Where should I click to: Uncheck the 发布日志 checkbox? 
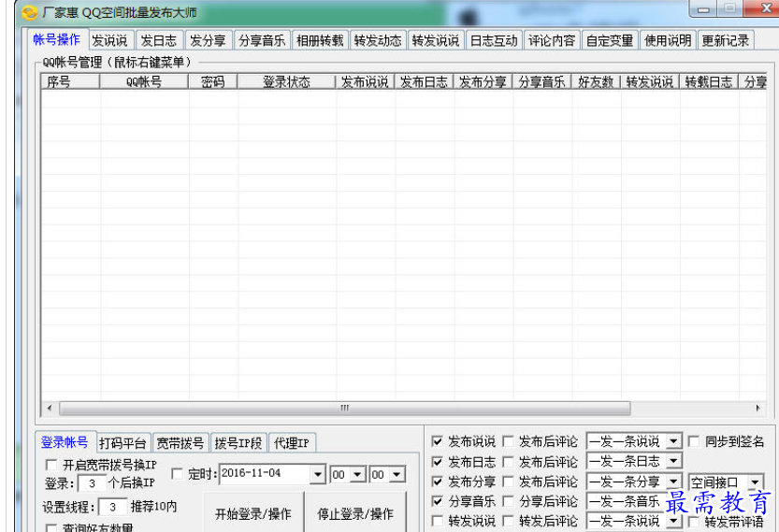click(438, 462)
